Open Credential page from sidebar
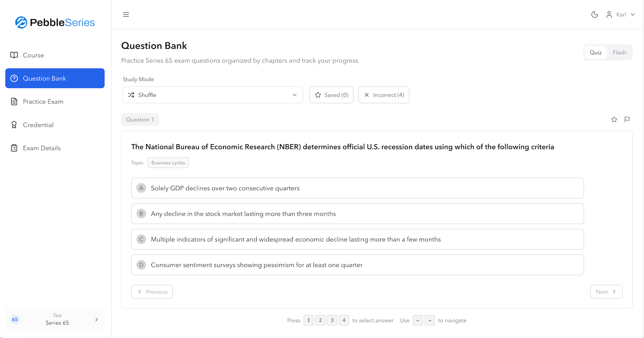Viewport: 644px width, 338px height. pyautogui.click(x=38, y=125)
